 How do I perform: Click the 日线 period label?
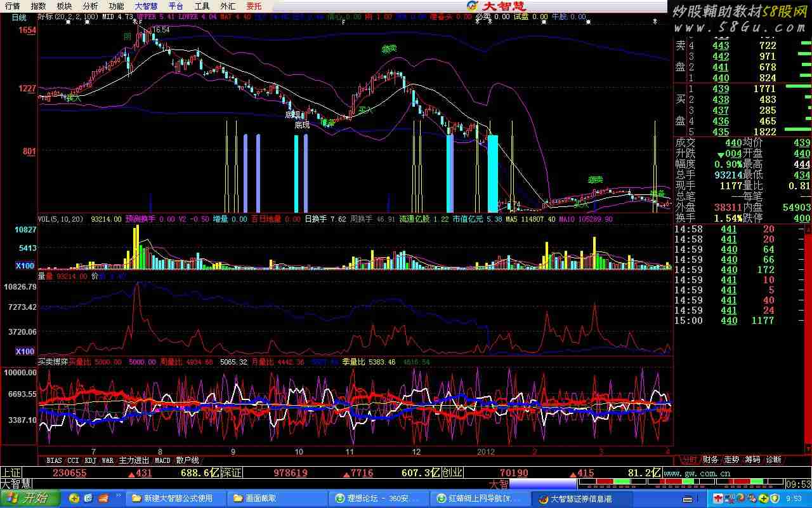(x=19, y=17)
